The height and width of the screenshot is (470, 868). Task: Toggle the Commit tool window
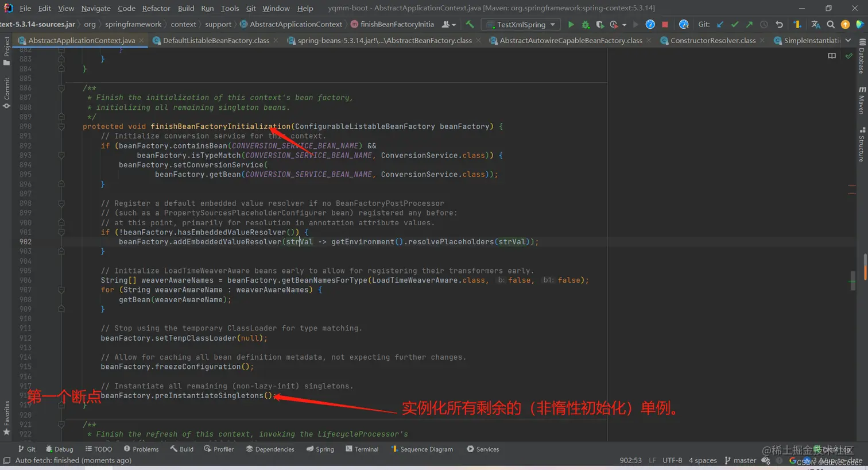pyautogui.click(x=6, y=93)
